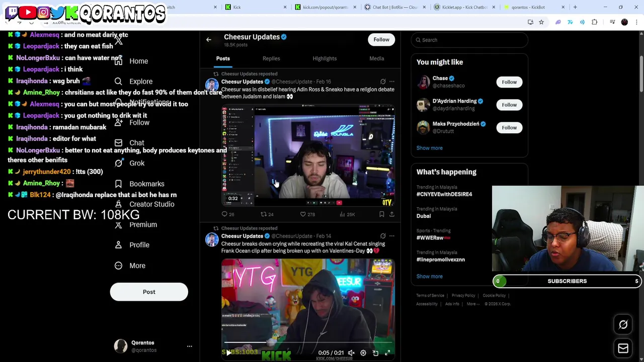The width and height of the screenshot is (644, 362).
Task: Open new browser tab with plus button
Action: click(x=575, y=7)
